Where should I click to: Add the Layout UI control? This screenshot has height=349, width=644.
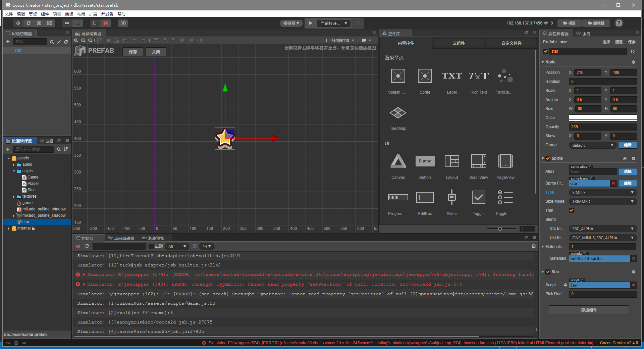tap(452, 166)
